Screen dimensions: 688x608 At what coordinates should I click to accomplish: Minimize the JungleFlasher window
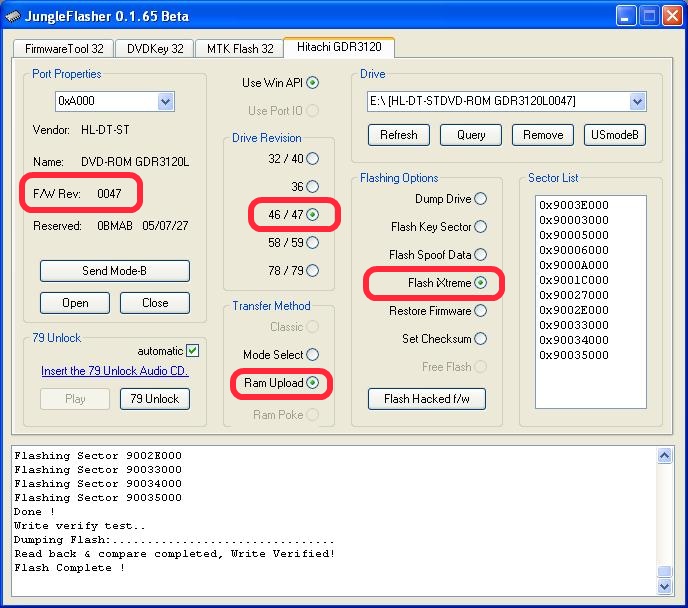pyautogui.click(x=626, y=17)
